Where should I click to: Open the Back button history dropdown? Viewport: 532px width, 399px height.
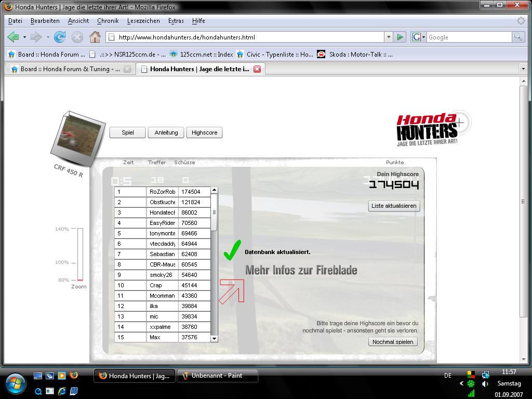24,37
